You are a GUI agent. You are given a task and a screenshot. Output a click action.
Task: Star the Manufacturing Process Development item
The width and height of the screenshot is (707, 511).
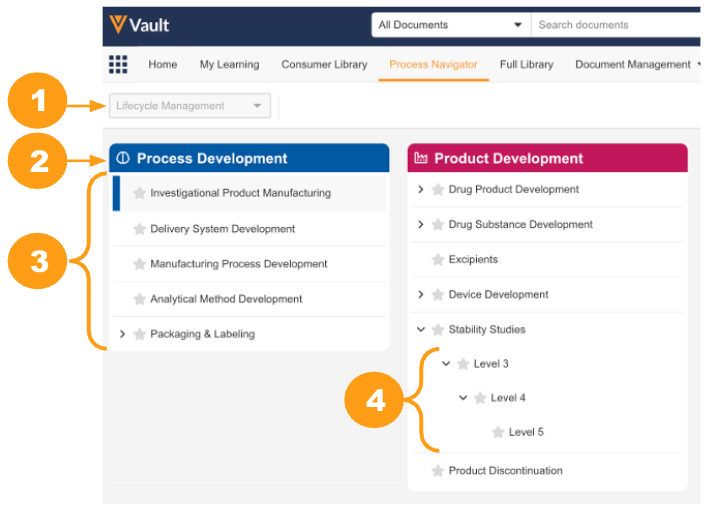(140, 264)
